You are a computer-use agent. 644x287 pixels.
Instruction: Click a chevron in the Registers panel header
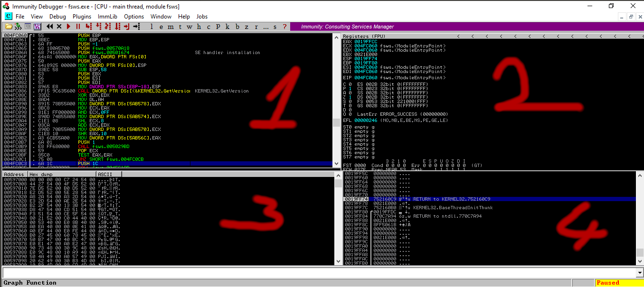(458, 36)
